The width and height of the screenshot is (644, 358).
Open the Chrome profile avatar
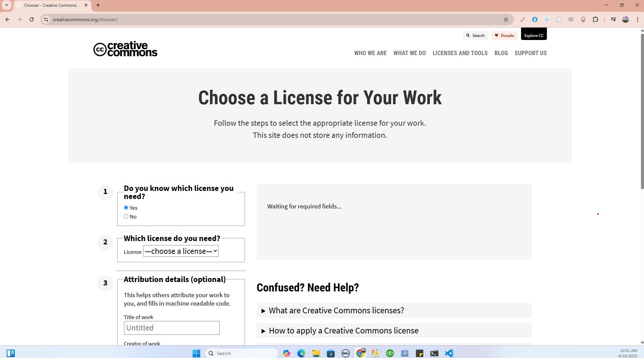[626, 19]
